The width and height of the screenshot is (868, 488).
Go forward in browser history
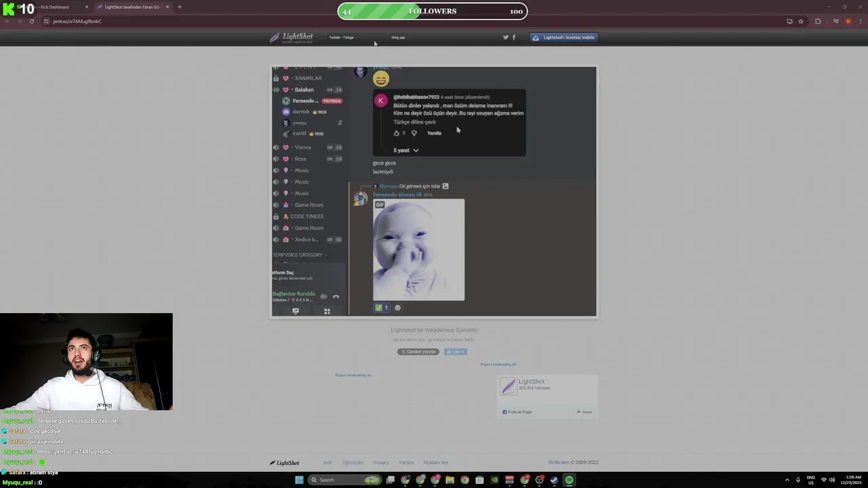(x=19, y=21)
